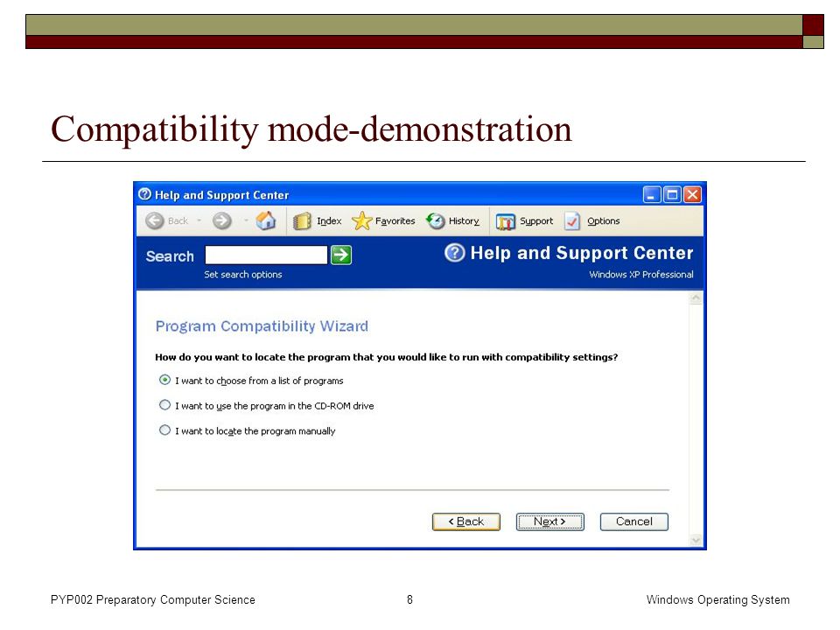Open the Forward history dropdown arrow
Viewport: 840px width, 630px height.
246,220
